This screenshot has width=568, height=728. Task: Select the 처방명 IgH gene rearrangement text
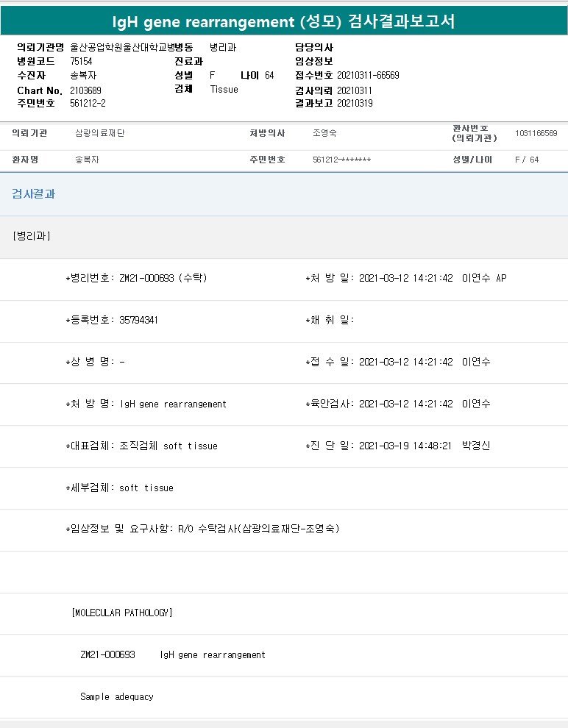pos(173,404)
